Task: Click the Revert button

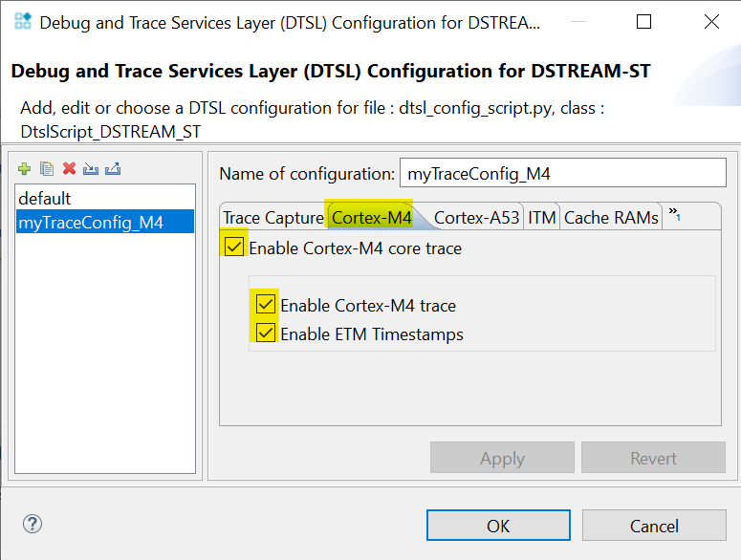Action: pos(654,458)
